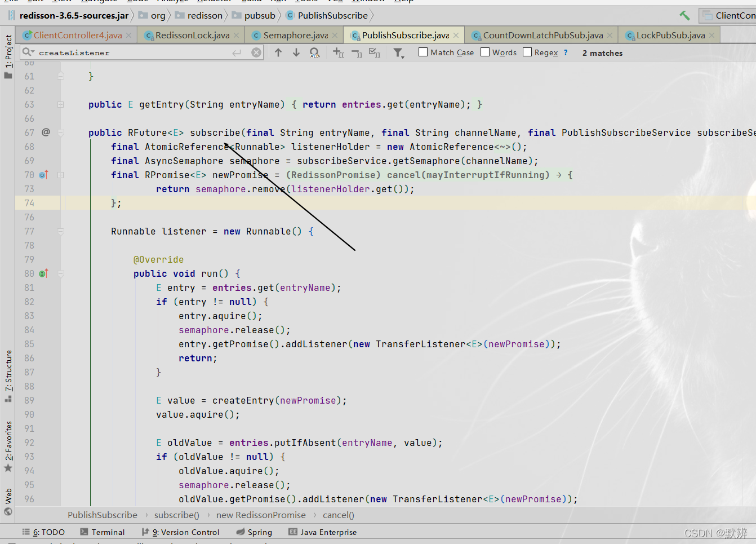This screenshot has height=544, width=756.
Task: Open the Web tool window
Action: pos(8,502)
